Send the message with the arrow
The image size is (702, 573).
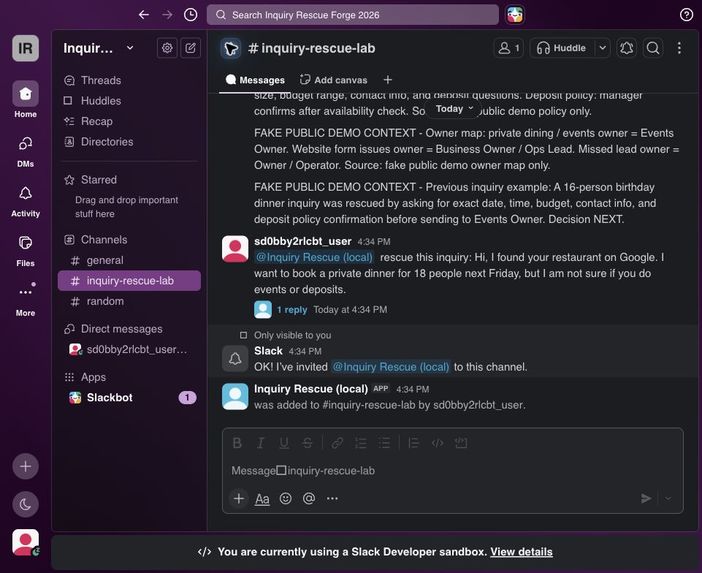pyautogui.click(x=646, y=498)
